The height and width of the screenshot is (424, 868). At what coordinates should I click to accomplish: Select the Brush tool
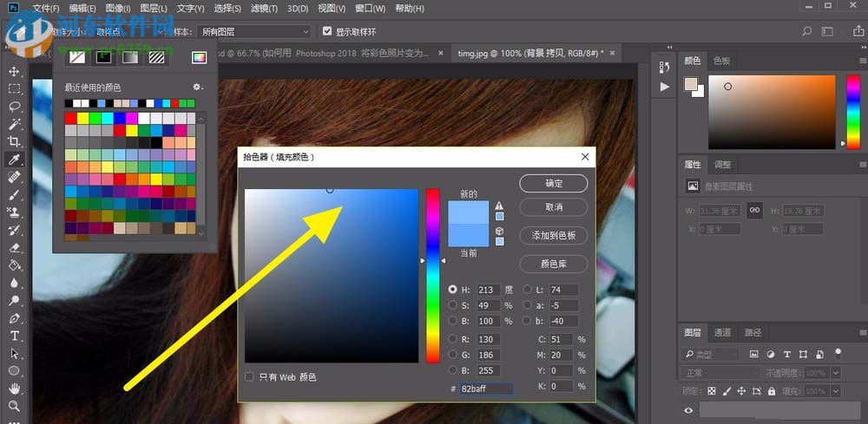[x=14, y=194]
